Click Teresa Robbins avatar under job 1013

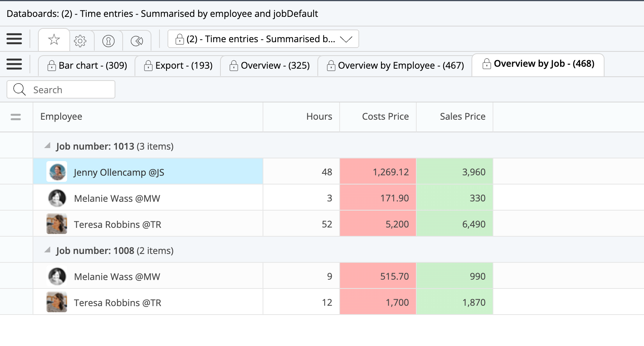57,224
